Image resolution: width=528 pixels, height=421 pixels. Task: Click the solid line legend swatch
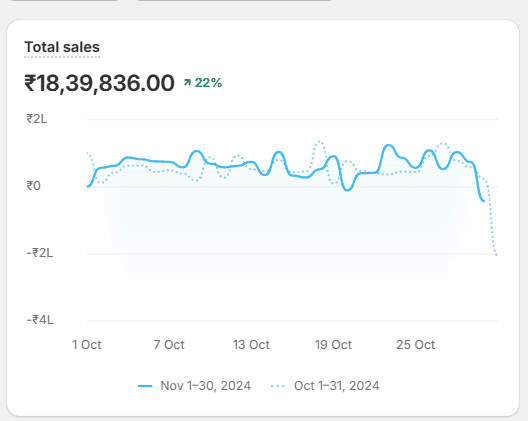point(145,386)
